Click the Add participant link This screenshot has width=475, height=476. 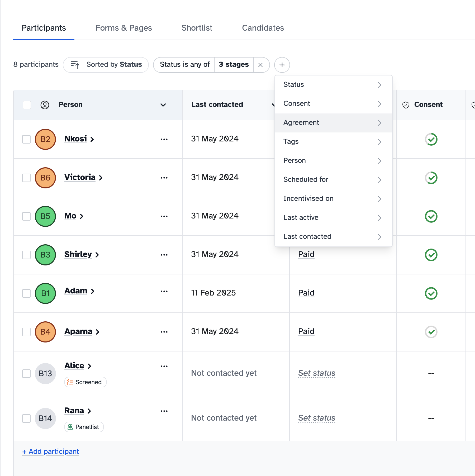51,451
